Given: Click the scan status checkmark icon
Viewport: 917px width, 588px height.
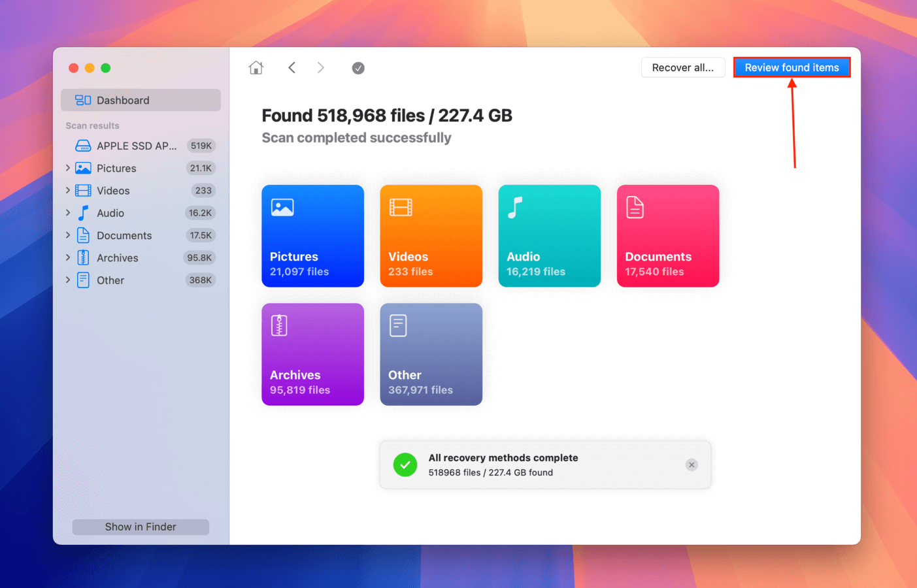Looking at the screenshot, I should [x=358, y=68].
